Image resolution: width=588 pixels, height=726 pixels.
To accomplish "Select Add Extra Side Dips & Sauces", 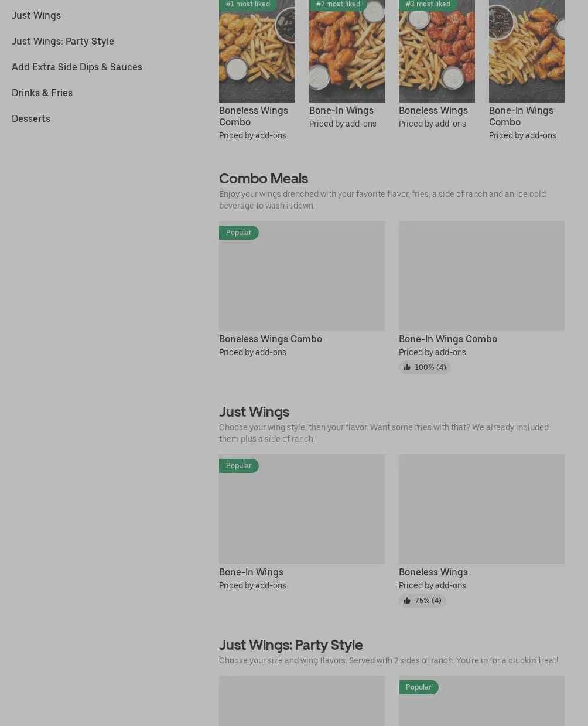I will [x=77, y=67].
